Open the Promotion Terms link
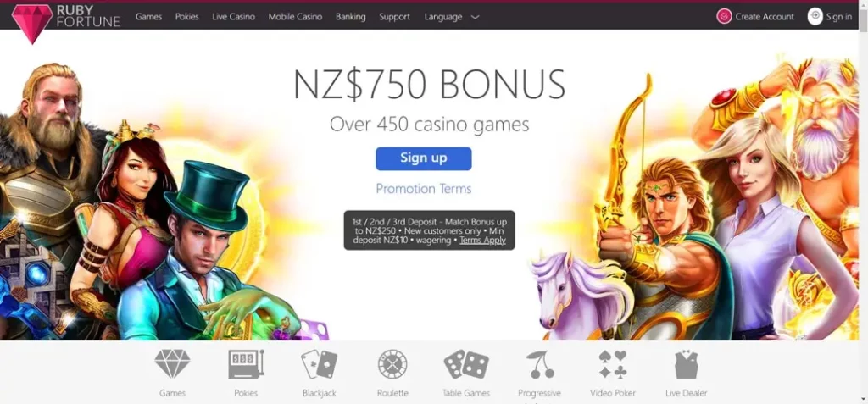The image size is (868, 404). pyautogui.click(x=424, y=189)
